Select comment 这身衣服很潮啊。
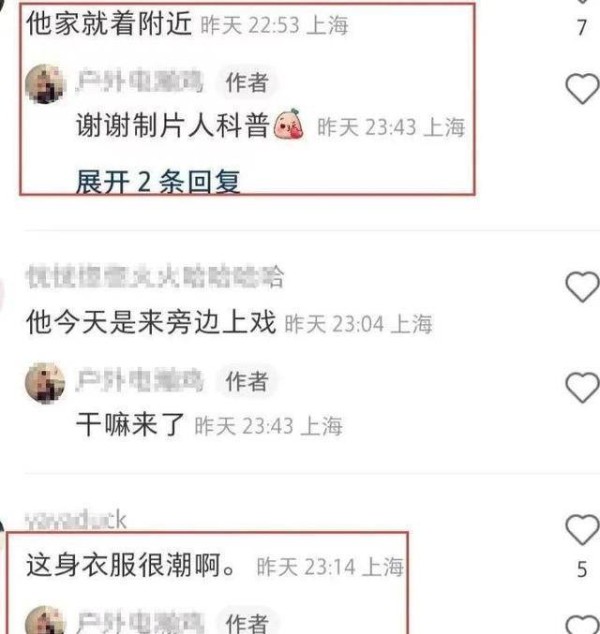The width and height of the screenshot is (600, 634). [x=132, y=565]
